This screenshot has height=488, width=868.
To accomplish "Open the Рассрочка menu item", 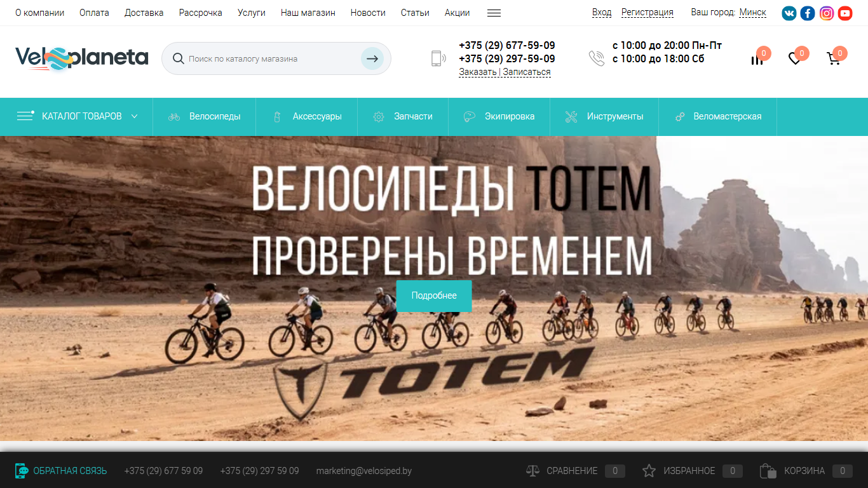I will click(200, 13).
